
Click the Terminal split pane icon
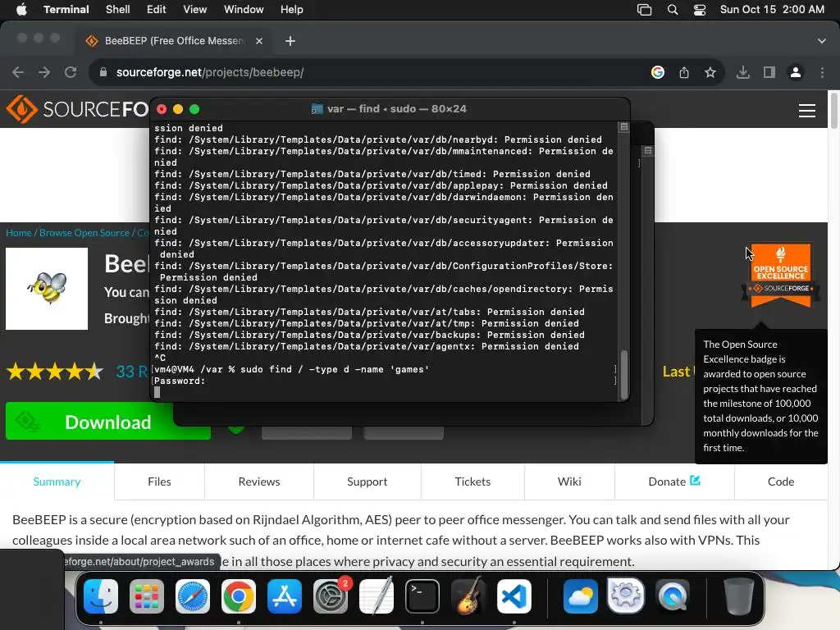click(623, 127)
